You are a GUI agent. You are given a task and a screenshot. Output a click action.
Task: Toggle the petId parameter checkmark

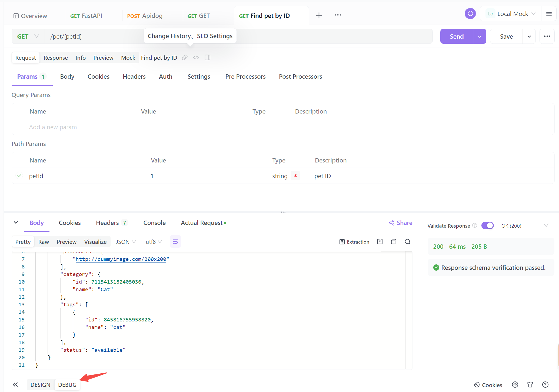coord(19,176)
